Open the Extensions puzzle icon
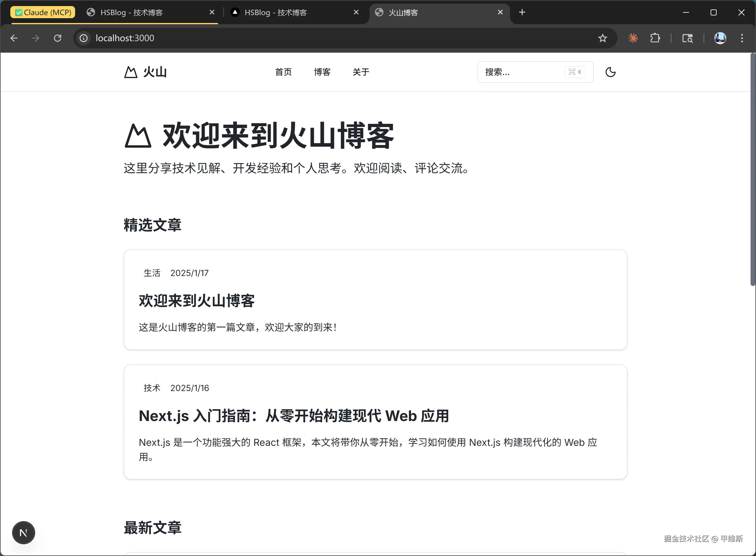This screenshot has height=556, width=756. point(655,38)
